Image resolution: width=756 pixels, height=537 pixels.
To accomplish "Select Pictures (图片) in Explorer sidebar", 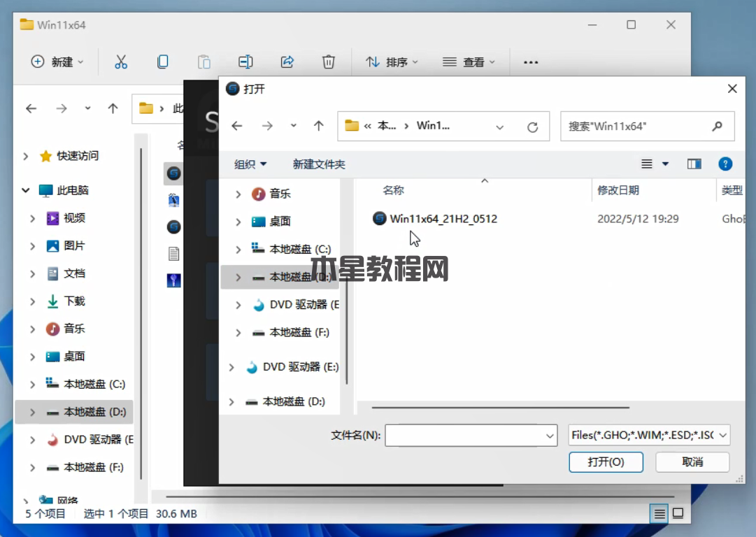I will coord(74,246).
